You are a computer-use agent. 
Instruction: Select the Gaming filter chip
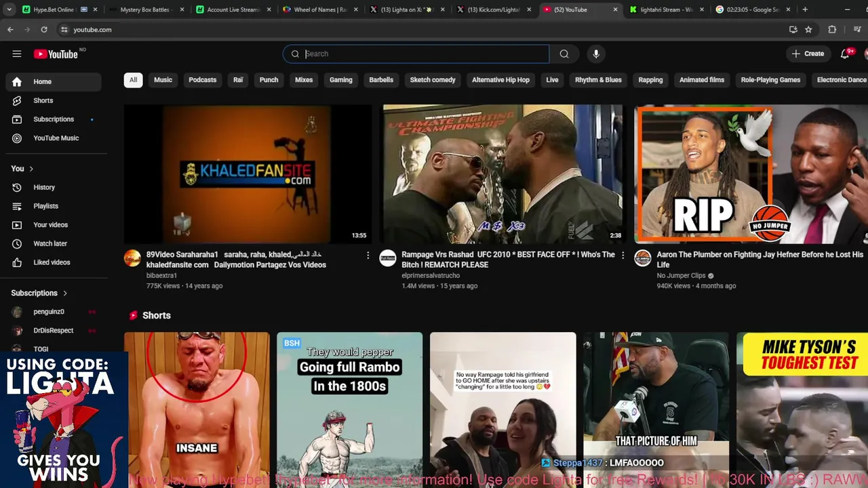(340, 80)
